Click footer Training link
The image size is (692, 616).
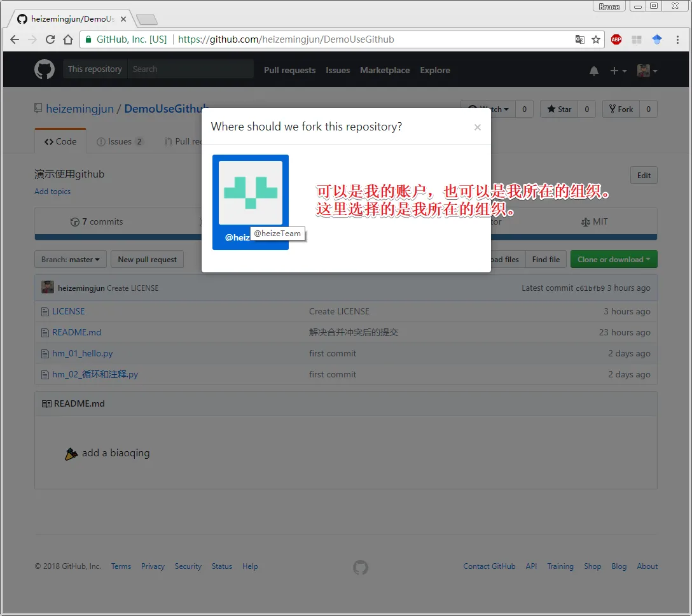pos(560,566)
